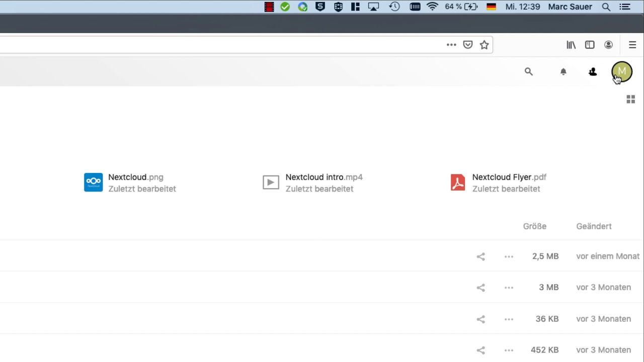Screen dimensions: 644x362
Task: Open more actions for 3 MB file
Action: click(x=509, y=288)
